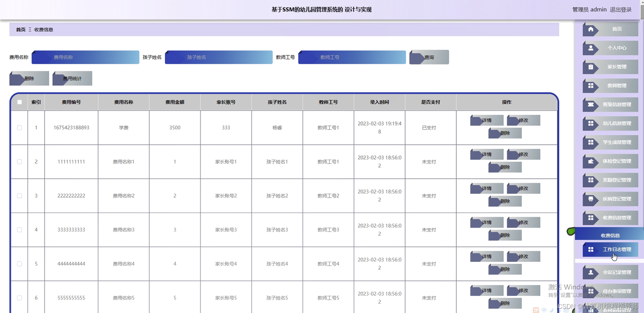The height and width of the screenshot is (313, 644).
Task: Click 修改 for the 学费 row
Action: 524,120
